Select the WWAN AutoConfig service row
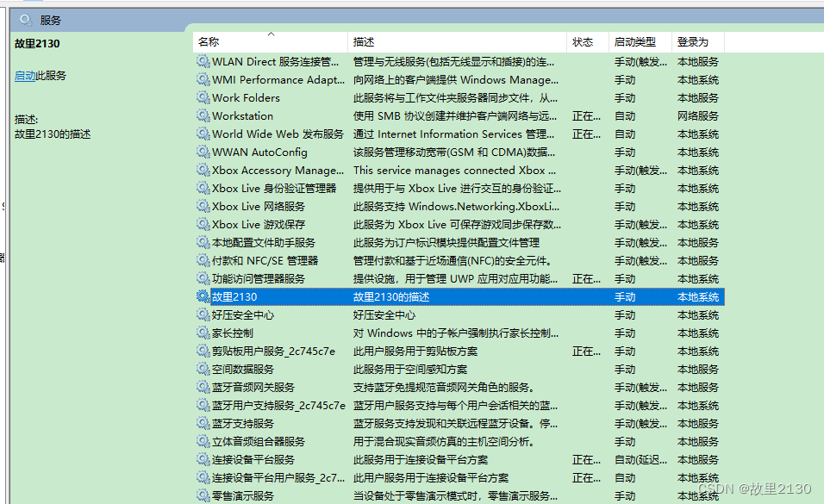Viewport: 824px width, 504px height. 259,152
